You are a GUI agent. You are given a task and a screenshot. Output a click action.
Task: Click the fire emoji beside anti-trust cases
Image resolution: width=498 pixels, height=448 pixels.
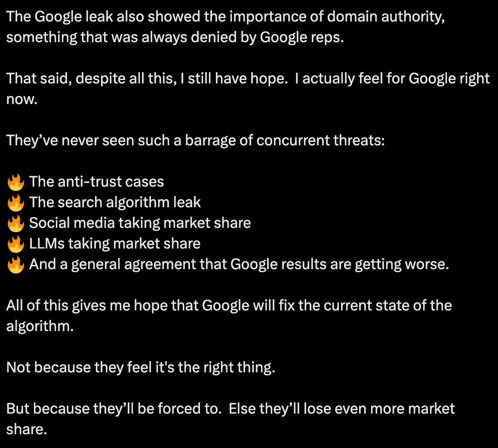pos(15,182)
